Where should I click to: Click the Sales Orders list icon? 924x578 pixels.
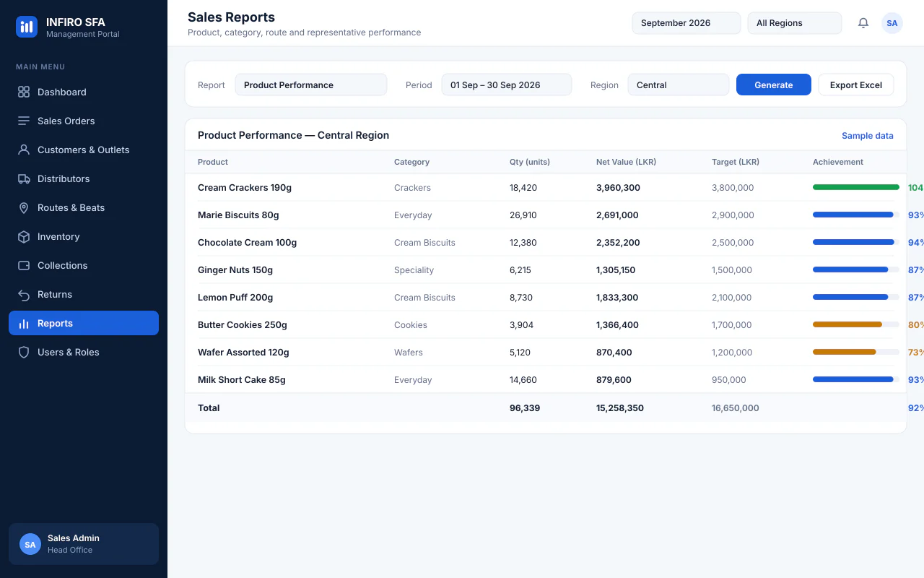24,121
